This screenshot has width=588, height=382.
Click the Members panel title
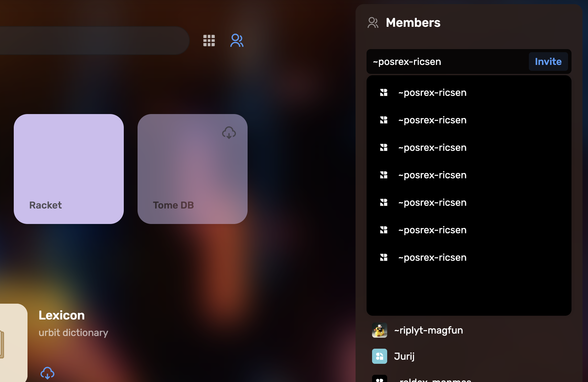click(413, 22)
